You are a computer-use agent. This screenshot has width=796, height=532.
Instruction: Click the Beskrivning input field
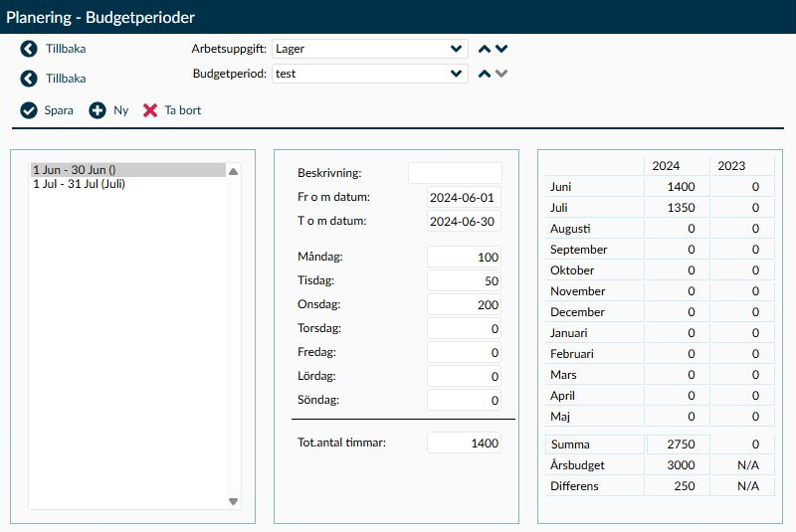point(455,173)
